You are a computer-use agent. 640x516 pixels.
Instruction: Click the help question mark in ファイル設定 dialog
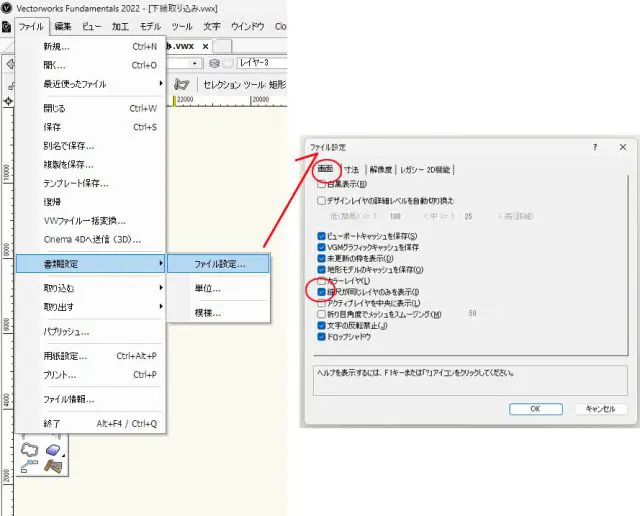coord(594,147)
